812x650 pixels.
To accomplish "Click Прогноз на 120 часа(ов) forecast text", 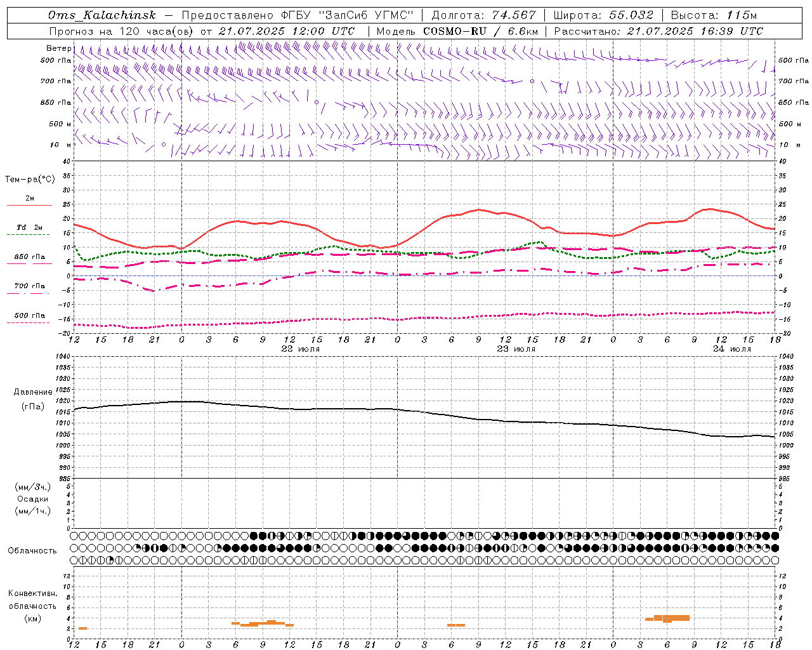I will coord(122,31).
